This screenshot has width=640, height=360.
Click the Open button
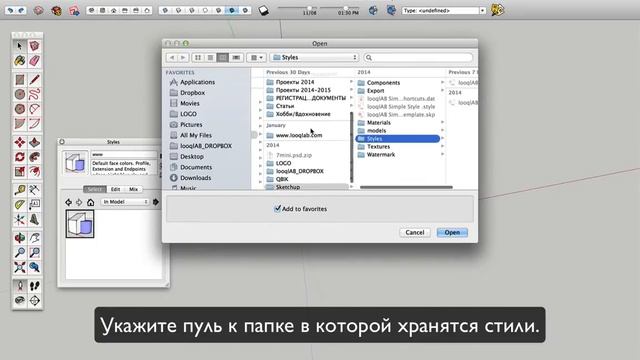click(452, 232)
